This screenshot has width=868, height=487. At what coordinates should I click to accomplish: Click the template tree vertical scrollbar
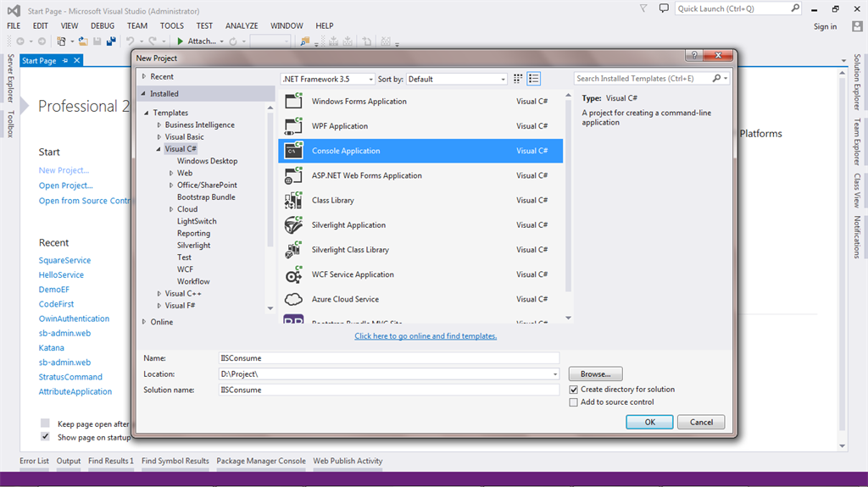(x=270, y=180)
